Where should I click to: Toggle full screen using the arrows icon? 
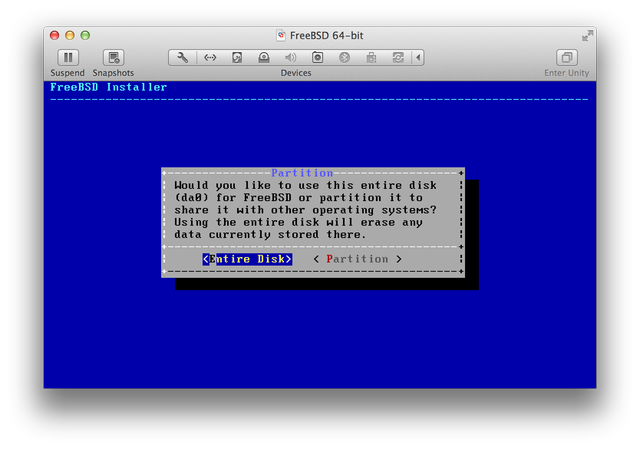point(587,36)
